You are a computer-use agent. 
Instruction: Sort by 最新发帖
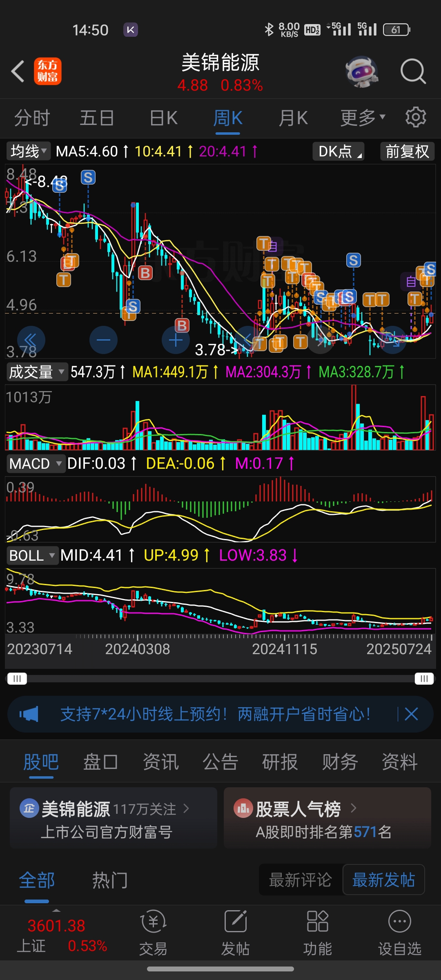pyautogui.click(x=383, y=880)
